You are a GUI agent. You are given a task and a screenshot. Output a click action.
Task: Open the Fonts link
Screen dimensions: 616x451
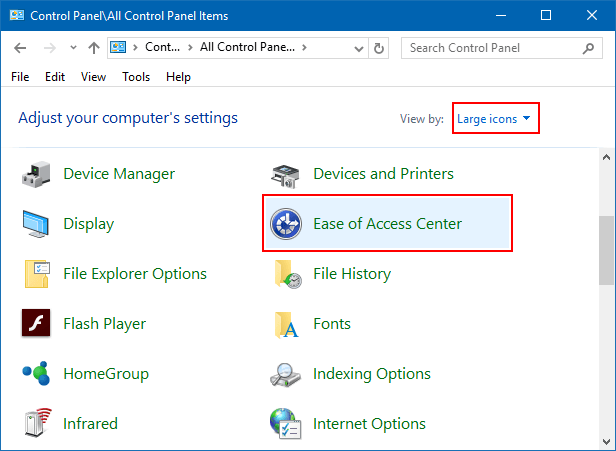pos(332,324)
